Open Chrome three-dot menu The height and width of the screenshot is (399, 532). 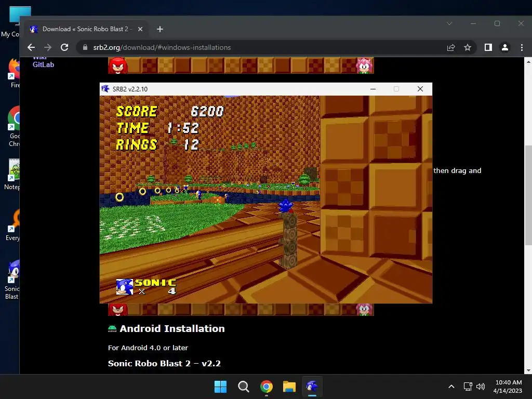pos(522,47)
